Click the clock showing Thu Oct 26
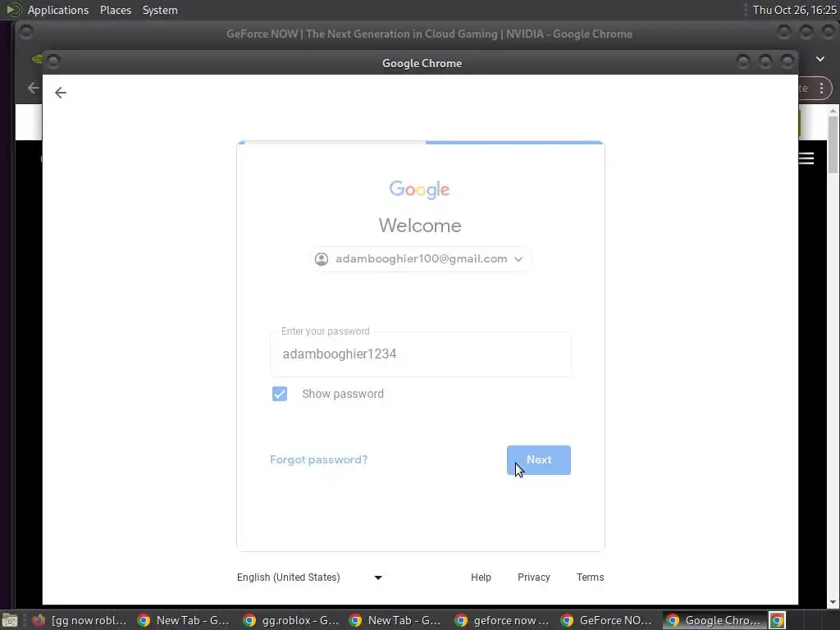 (x=794, y=10)
